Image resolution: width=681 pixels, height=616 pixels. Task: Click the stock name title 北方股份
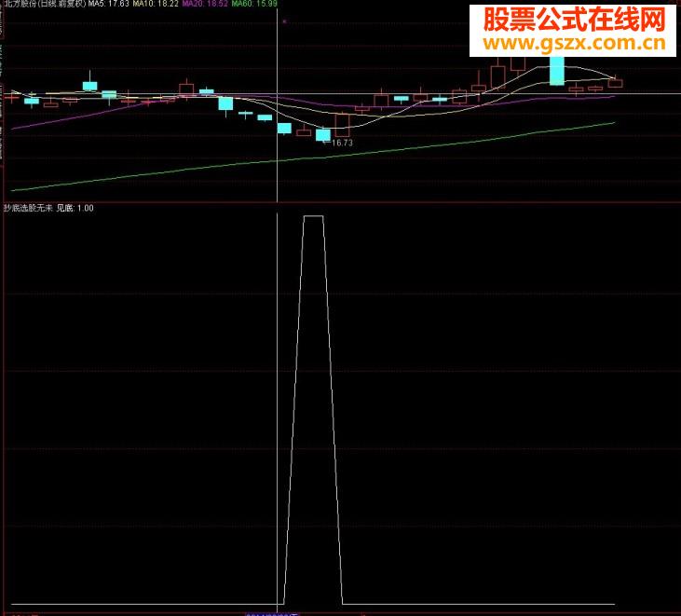[19, 4]
